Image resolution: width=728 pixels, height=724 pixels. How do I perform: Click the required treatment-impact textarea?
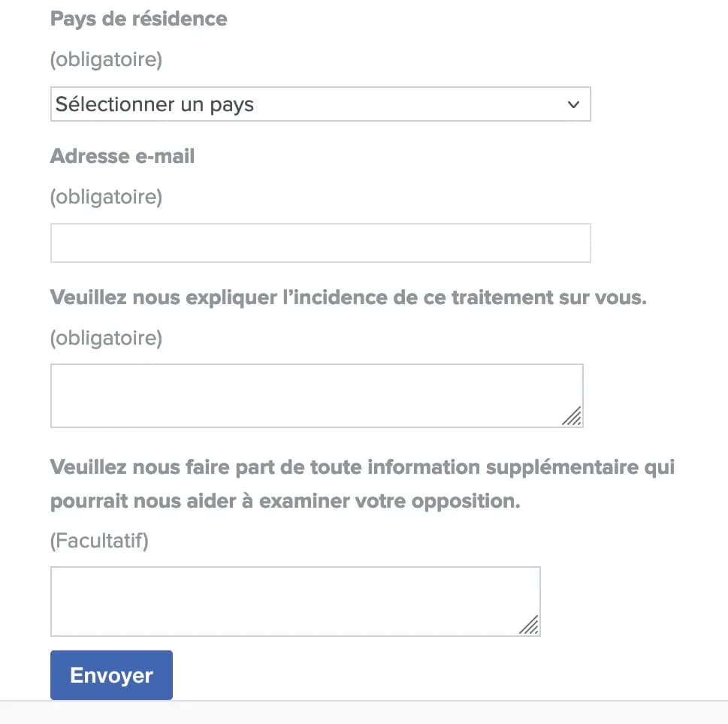(317, 395)
